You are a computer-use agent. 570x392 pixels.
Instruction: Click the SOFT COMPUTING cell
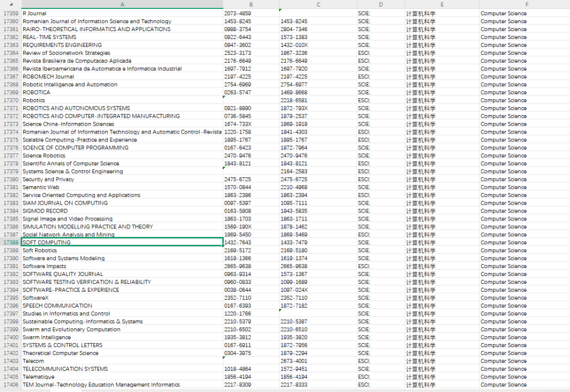click(122, 242)
